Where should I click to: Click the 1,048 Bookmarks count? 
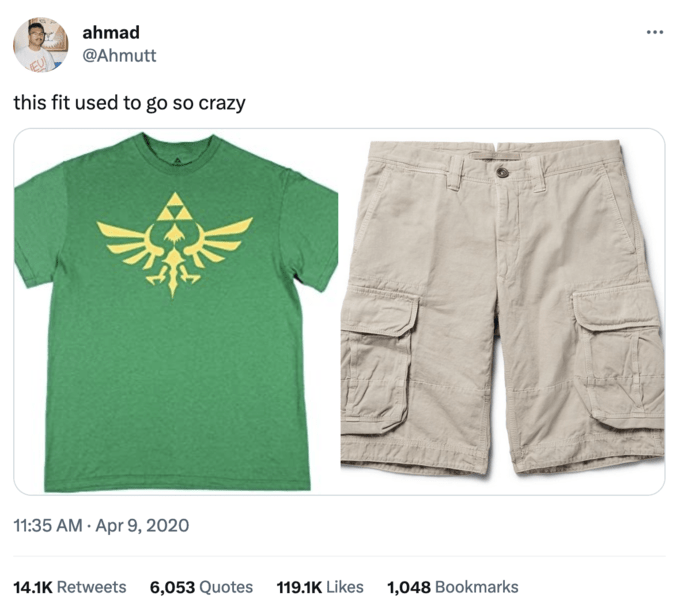[452, 587]
